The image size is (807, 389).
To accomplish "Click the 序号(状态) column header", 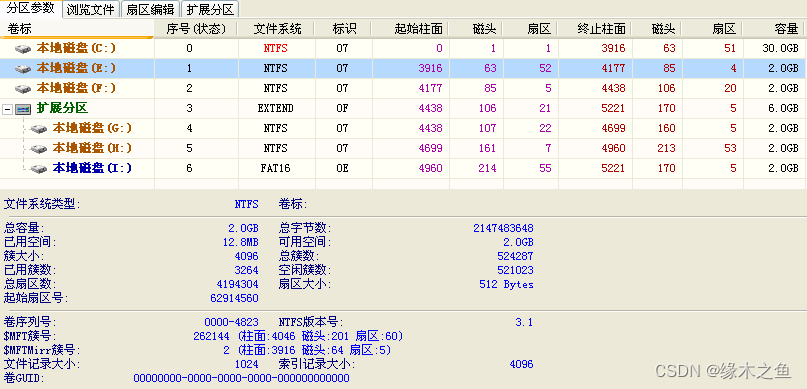I will click(197, 29).
